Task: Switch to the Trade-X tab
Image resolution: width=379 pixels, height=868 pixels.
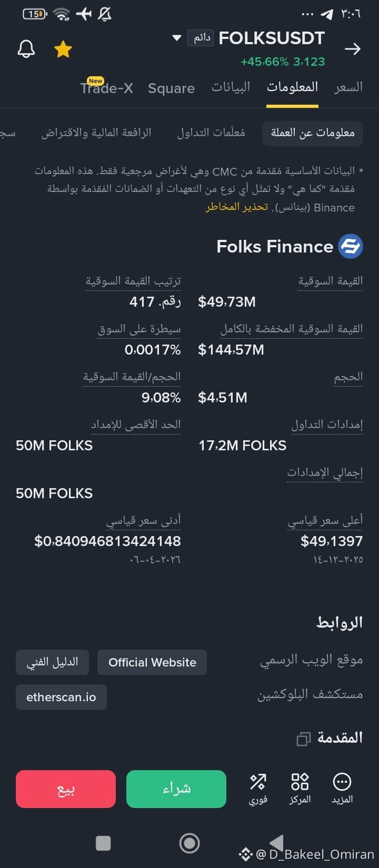Action: pyautogui.click(x=107, y=87)
